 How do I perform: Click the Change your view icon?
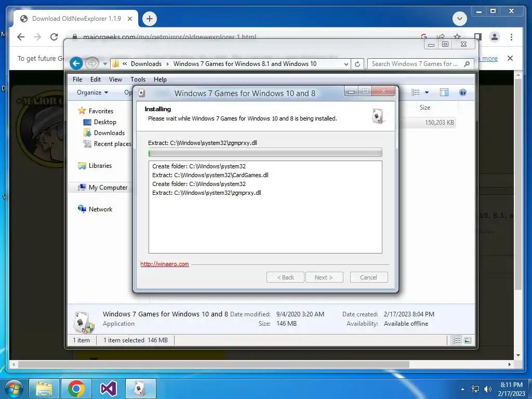(415, 92)
